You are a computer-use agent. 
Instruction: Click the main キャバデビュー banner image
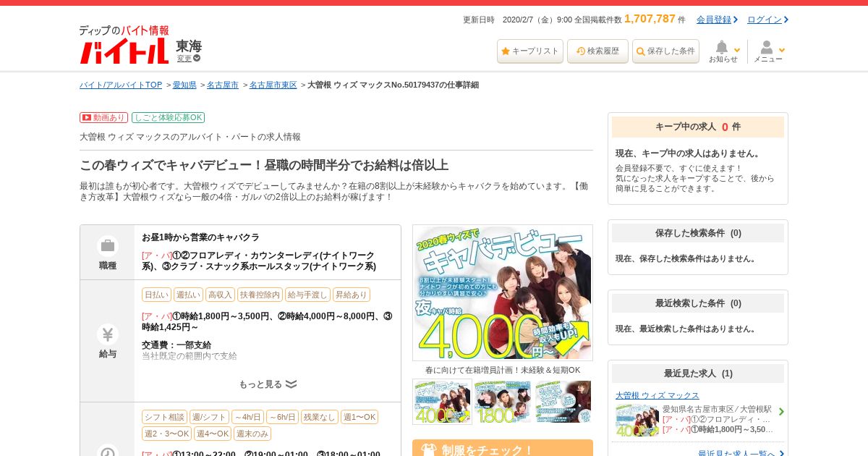click(x=503, y=292)
